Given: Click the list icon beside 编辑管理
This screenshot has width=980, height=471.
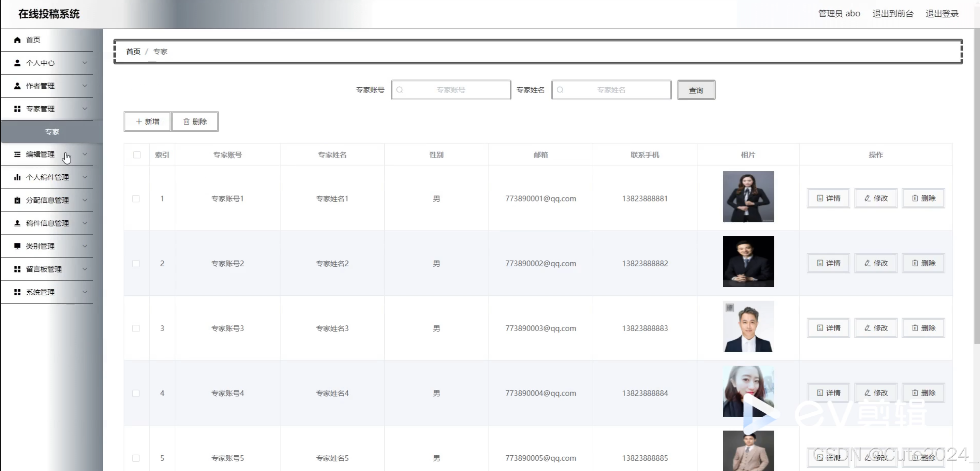Looking at the screenshot, I should pos(17,154).
